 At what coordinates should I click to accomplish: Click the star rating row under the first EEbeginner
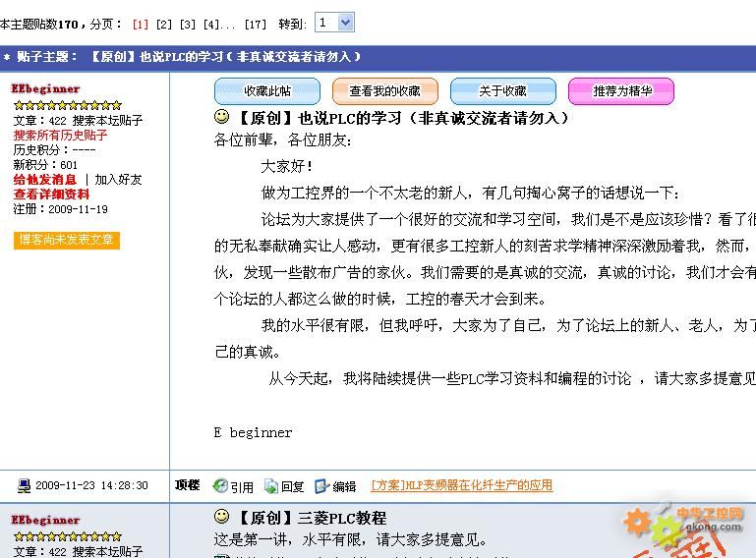pyautogui.click(x=67, y=105)
